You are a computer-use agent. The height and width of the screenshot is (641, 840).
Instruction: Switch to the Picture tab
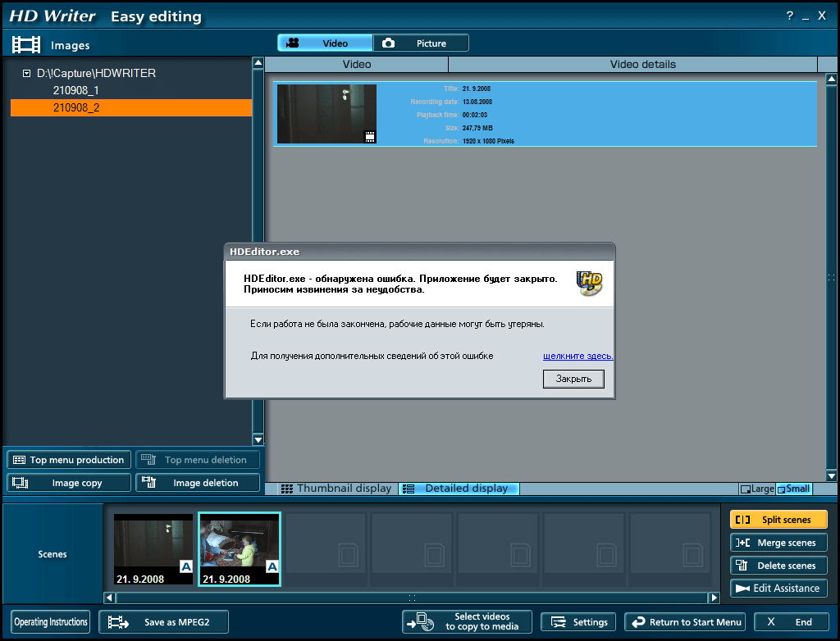point(421,43)
